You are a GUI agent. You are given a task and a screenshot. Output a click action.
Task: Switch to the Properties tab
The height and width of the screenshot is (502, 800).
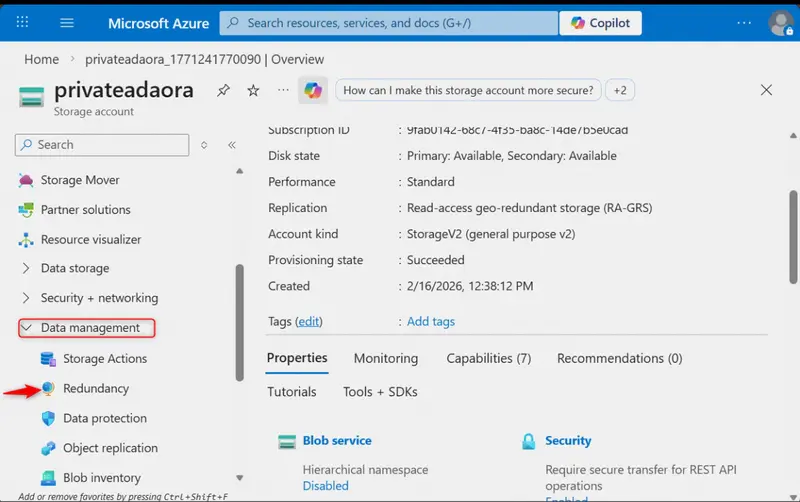tap(297, 358)
